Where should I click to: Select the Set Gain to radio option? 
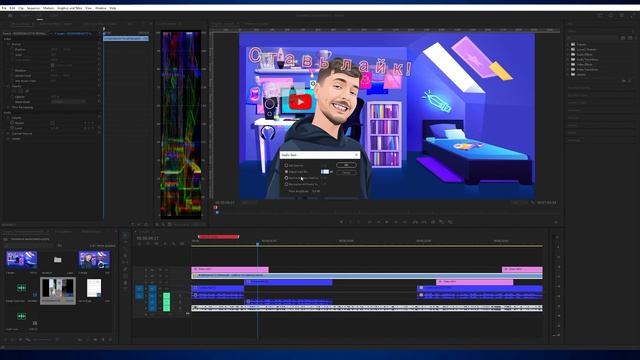286,165
